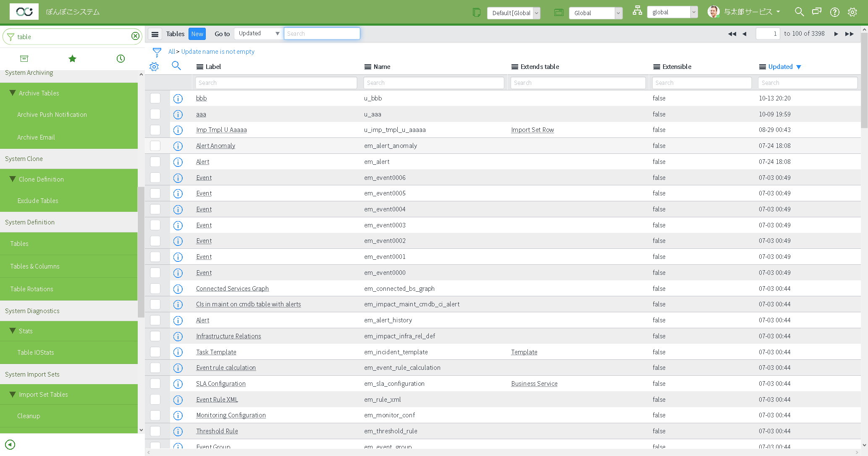The width and height of the screenshot is (868, 456).
Task: Check the checkbox beside Threshold Rule
Action: click(155, 431)
